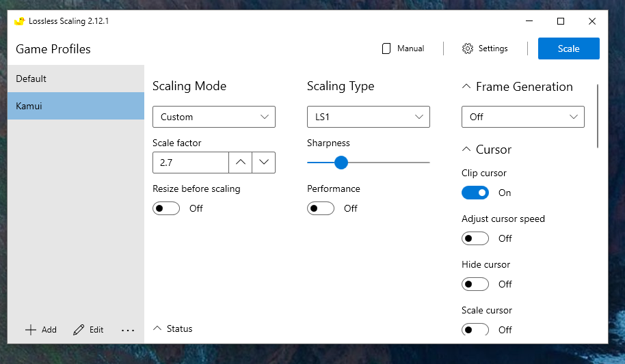Open the three-dots more options menu
This screenshot has width=625, height=364.
pos(128,330)
